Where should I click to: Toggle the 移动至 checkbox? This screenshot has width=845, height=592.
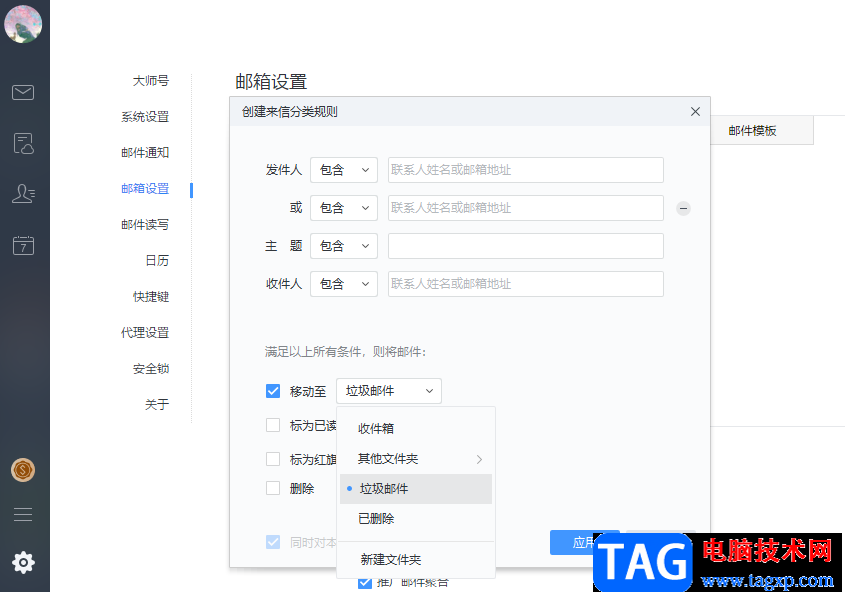tap(273, 391)
